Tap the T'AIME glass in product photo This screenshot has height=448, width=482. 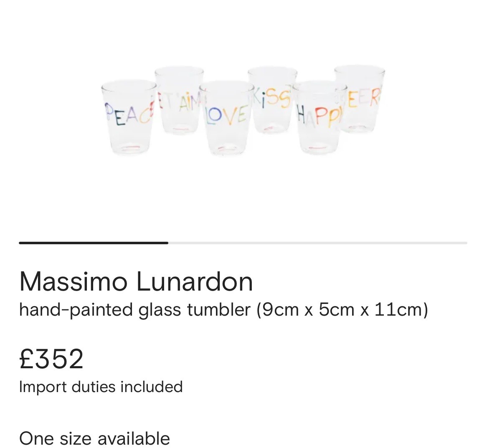tap(179, 100)
